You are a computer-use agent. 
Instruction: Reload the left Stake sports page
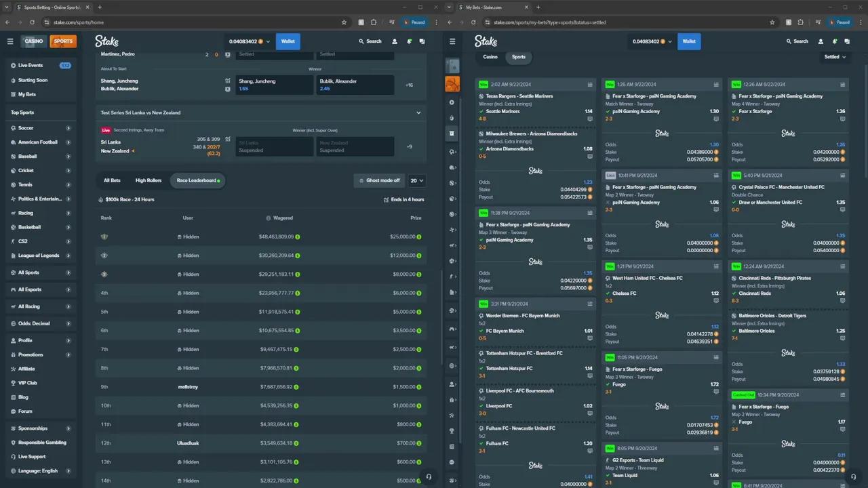tap(32, 22)
